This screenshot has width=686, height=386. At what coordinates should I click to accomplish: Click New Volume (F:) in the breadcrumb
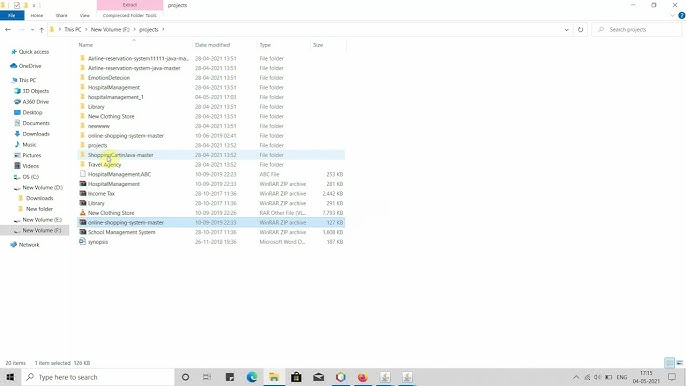pos(110,30)
